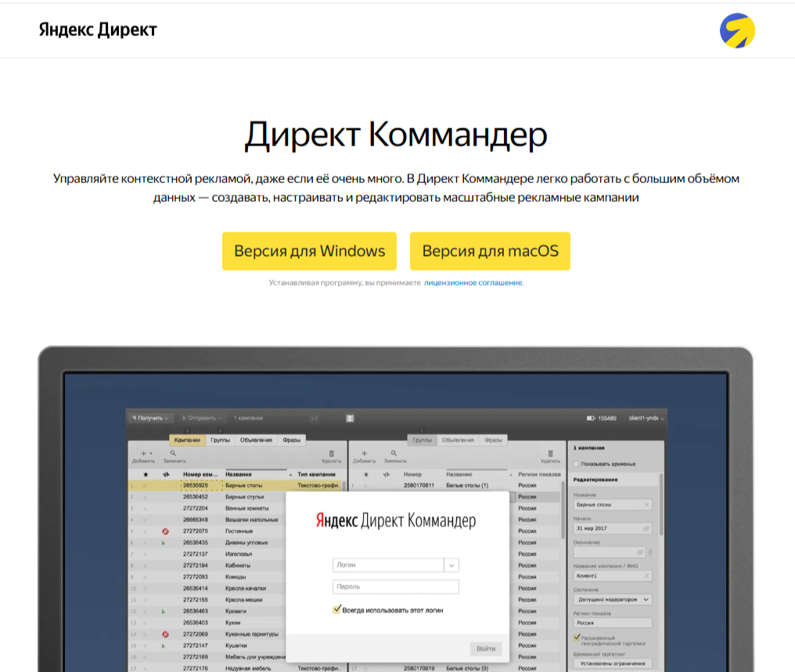Image resolution: width=795 pixels, height=672 pixels.
Task: Select the Белые столы (1) group row
Action: pyautogui.click(x=455, y=486)
